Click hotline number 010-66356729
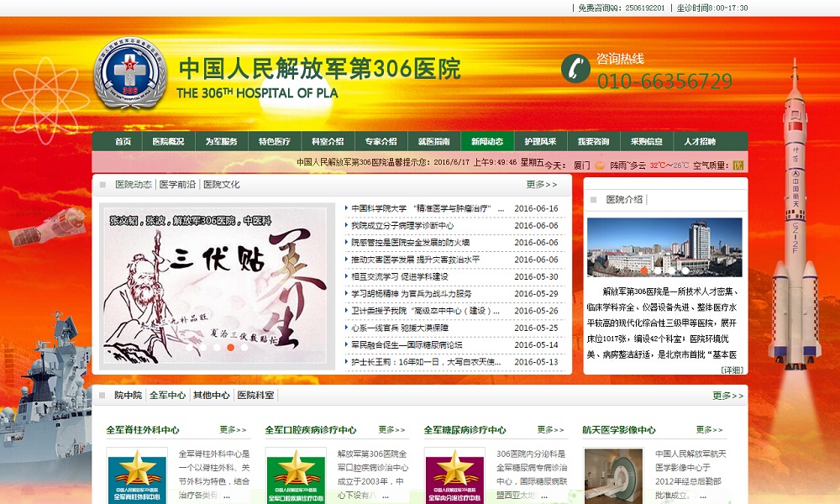Viewport: 840px width, 504px height. (x=664, y=81)
